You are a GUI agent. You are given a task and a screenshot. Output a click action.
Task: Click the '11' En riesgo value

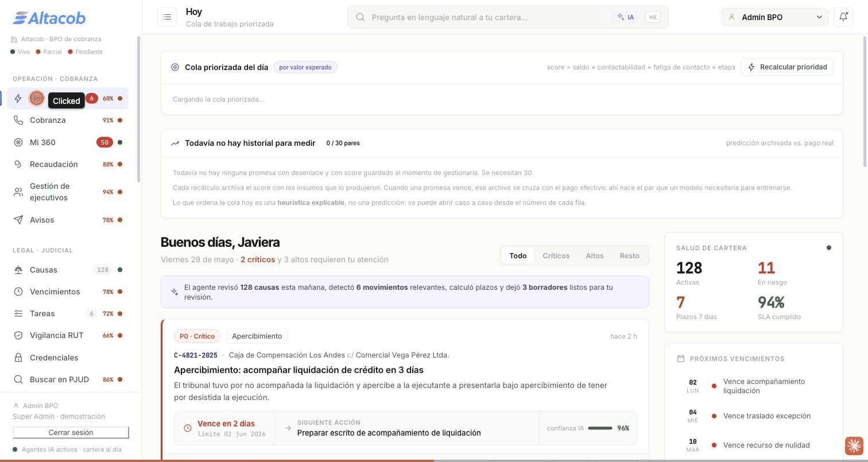pyautogui.click(x=766, y=268)
